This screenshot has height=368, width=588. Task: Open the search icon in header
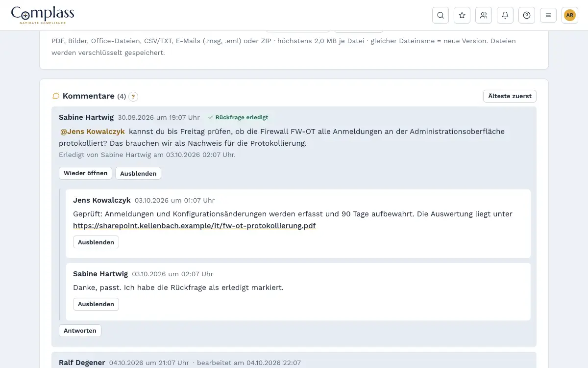coord(441,15)
